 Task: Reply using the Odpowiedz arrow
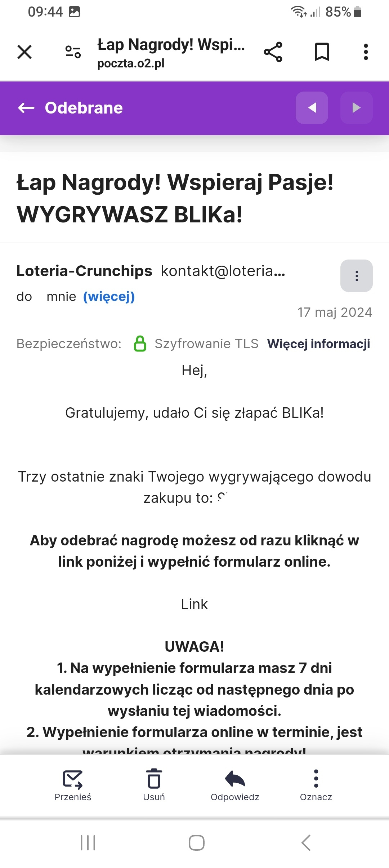pyautogui.click(x=235, y=785)
